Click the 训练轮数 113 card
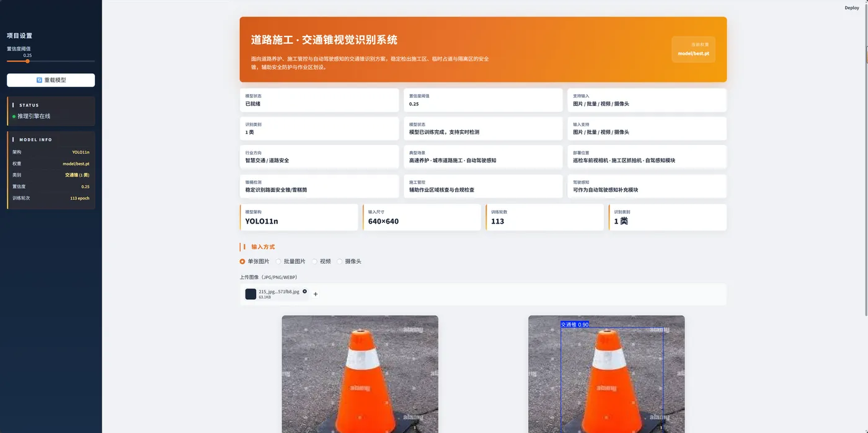 544,217
